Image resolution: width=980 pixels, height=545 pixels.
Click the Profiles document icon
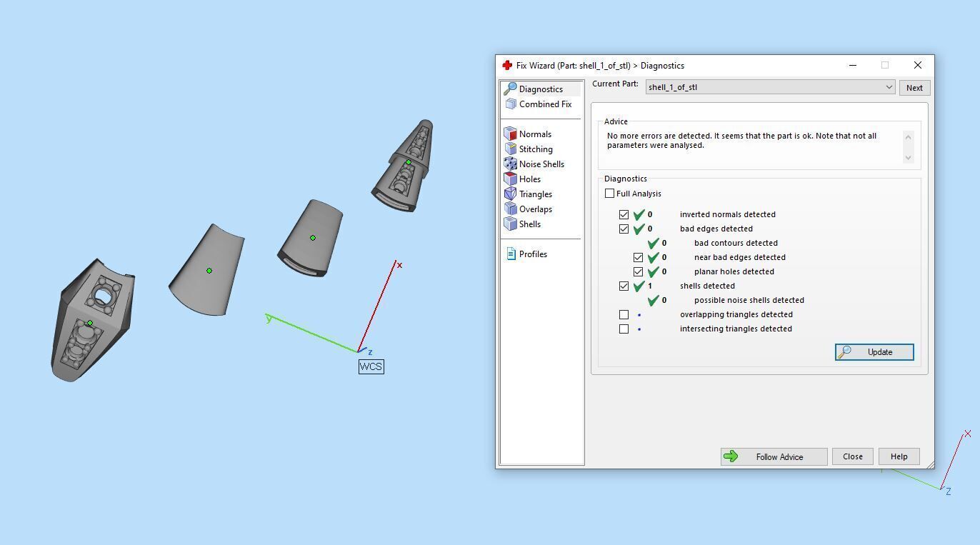[511, 254]
